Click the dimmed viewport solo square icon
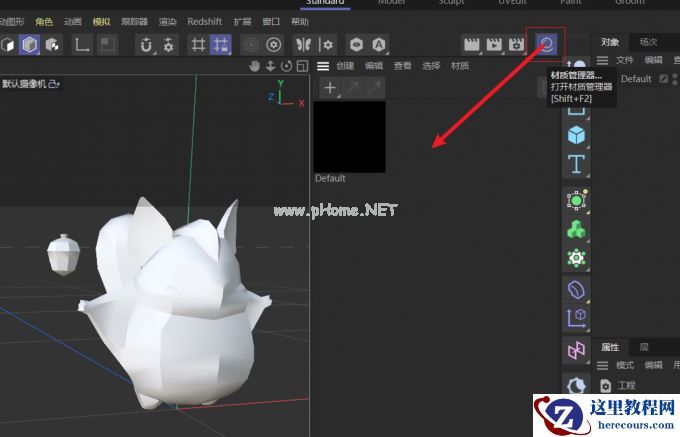This screenshot has height=437, width=680. [x=107, y=45]
